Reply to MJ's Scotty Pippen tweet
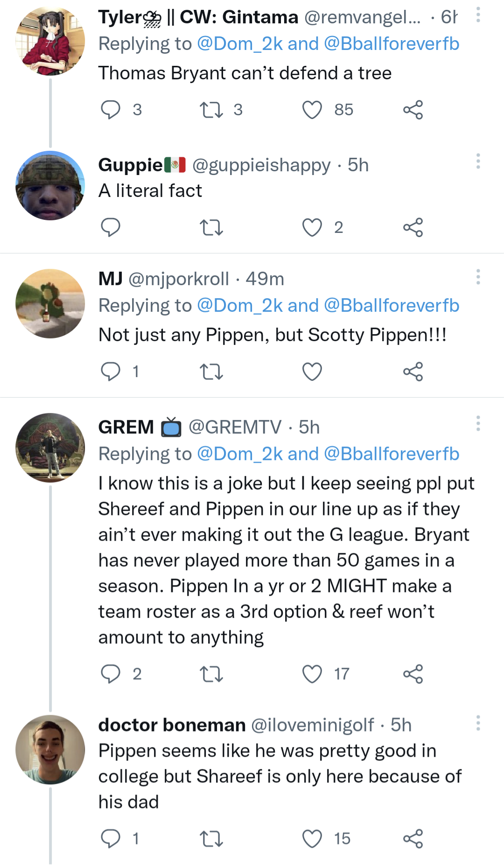This screenshot has width=504, height=865. tap(111, 372)
